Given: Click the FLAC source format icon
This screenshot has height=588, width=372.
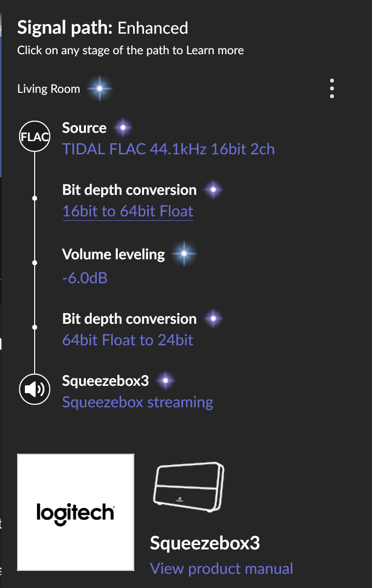Looking at the screenshot, I should [x=34, y=136].
